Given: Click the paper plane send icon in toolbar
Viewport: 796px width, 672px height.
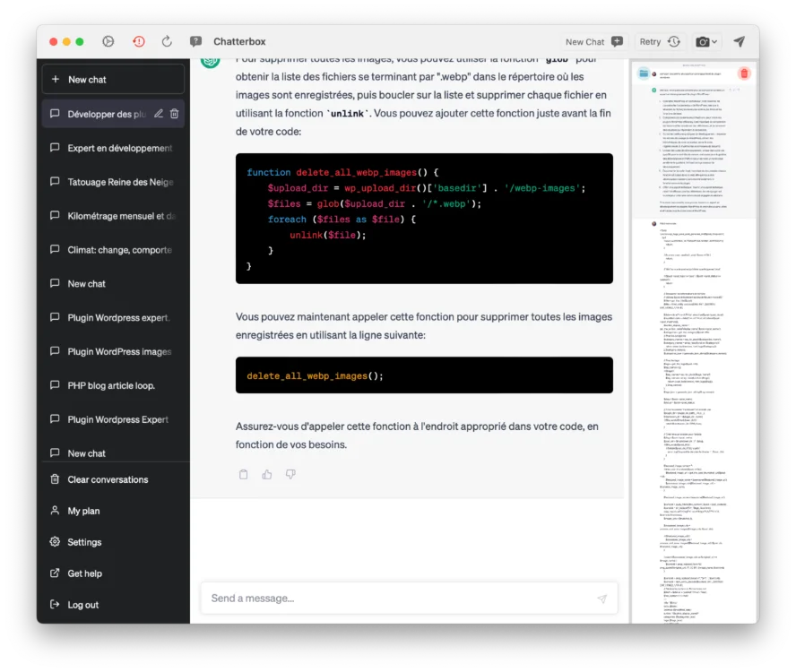Looking at the screenshot, I should click(x=740, y=41).
